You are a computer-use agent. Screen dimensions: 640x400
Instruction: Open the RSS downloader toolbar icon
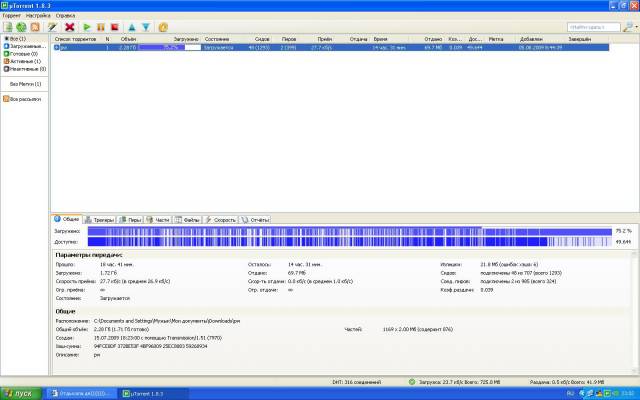pyautogui.click(x=35, y=27)
